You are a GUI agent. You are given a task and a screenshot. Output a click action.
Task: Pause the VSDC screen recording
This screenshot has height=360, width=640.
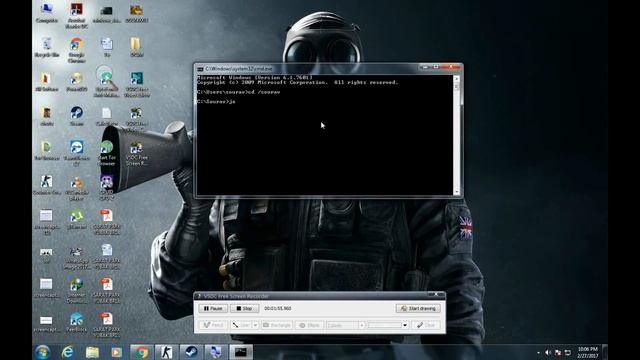tap(213, 309)
